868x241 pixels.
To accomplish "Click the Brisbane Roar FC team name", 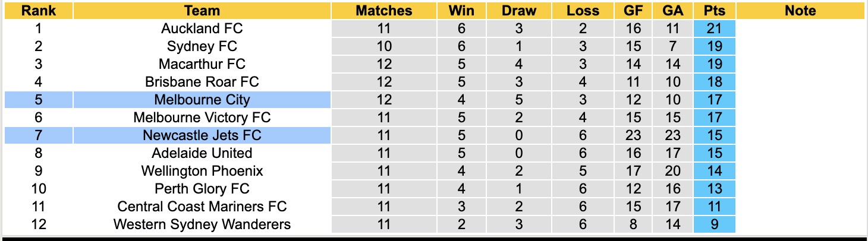I will coord(202,82).
